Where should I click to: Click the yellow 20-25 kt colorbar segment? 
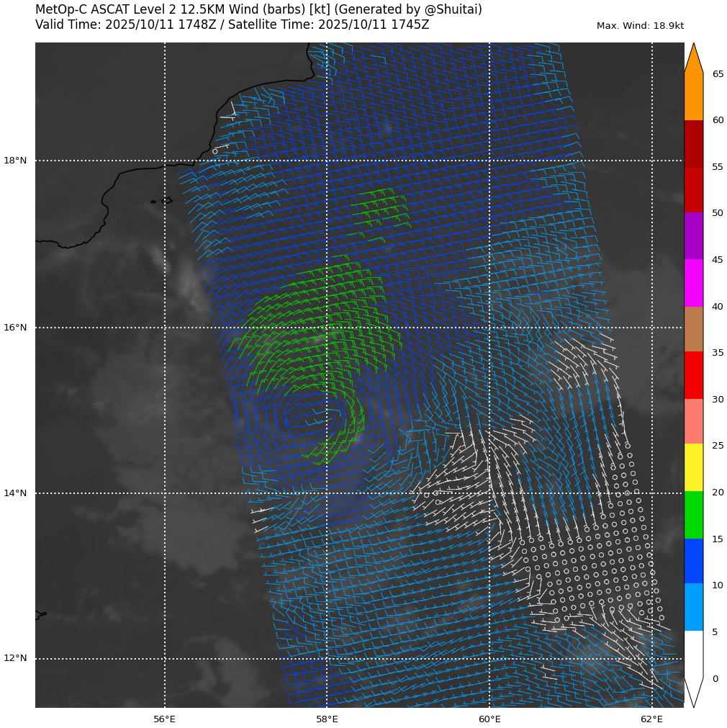point(693,467)
